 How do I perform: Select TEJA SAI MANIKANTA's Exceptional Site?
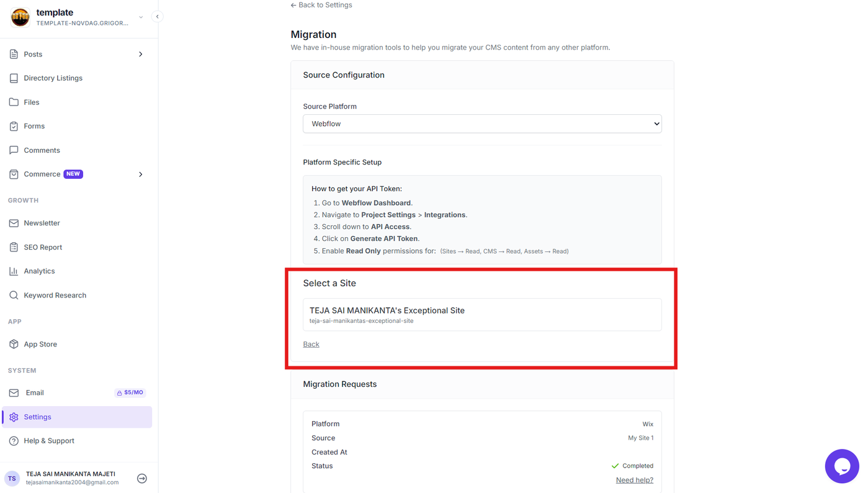point(482,314)
